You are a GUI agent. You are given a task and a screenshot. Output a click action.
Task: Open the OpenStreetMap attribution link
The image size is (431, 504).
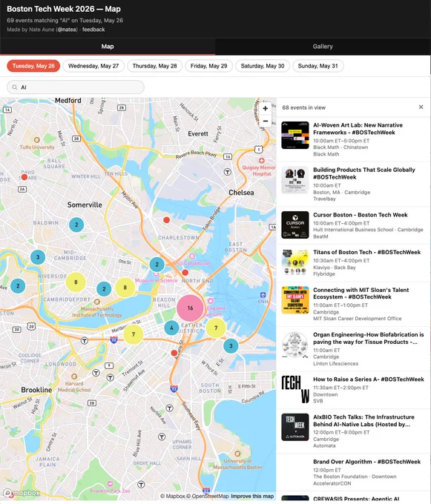[208, 496]
